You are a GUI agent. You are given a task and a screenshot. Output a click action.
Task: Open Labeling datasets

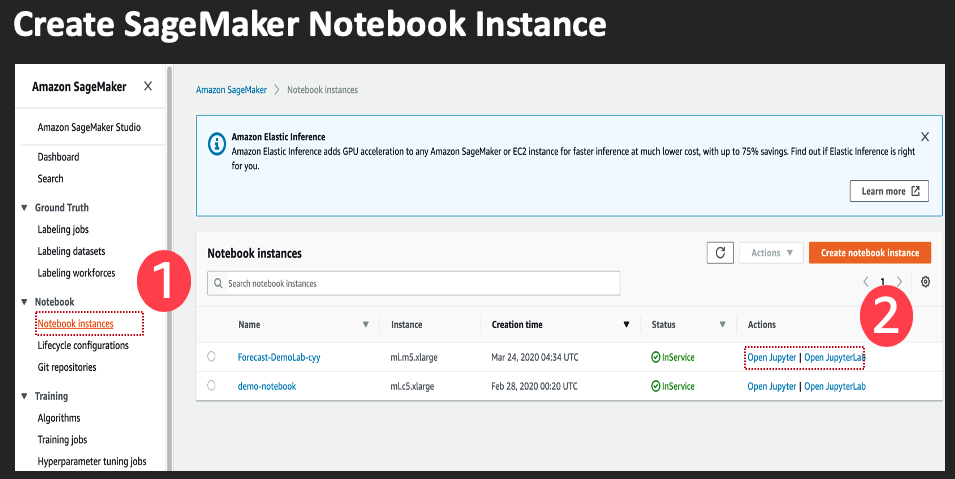pos(71,251)
